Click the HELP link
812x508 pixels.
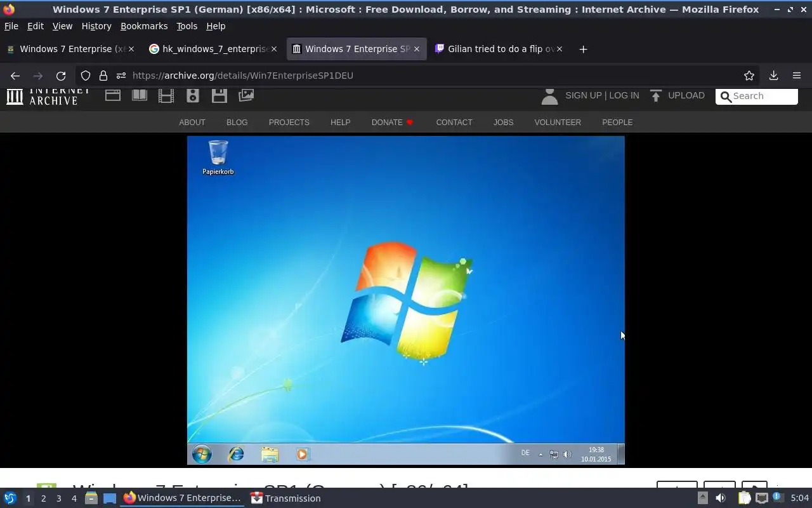pyautogui.click(x=340, y=122)
